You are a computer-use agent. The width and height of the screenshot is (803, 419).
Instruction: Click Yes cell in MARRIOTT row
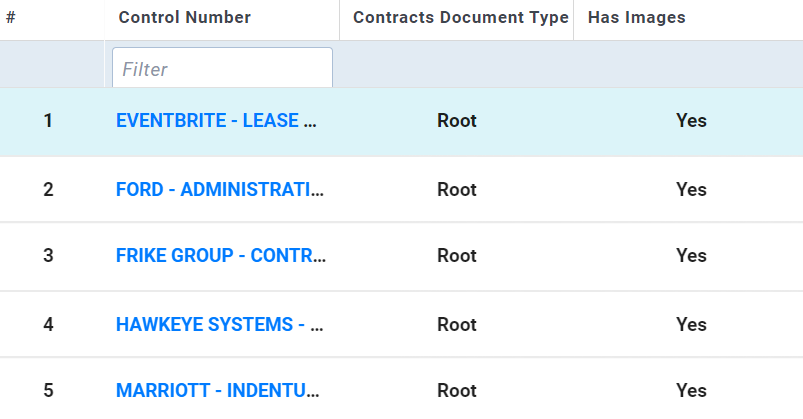[x=691, y=391]
